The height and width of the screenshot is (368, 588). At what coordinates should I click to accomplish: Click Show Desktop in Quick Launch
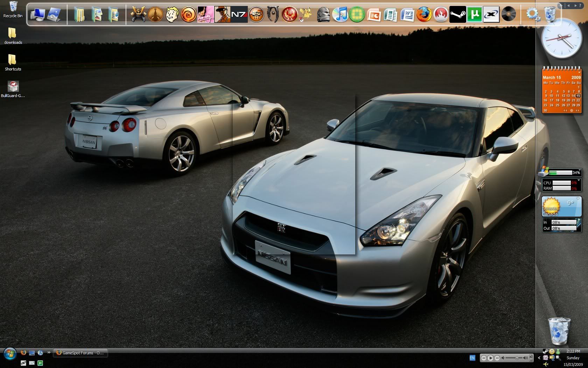pyautogui.click(x=32, y=353)
